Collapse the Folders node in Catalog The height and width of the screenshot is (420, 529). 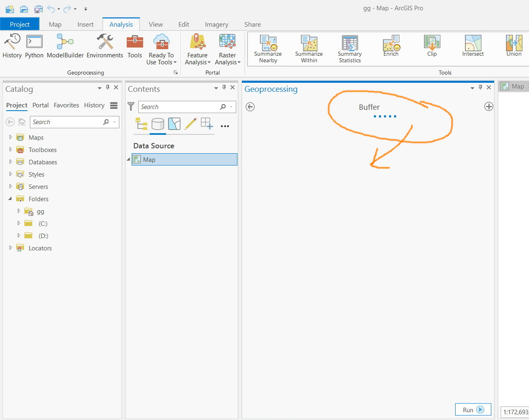point(10,199)
